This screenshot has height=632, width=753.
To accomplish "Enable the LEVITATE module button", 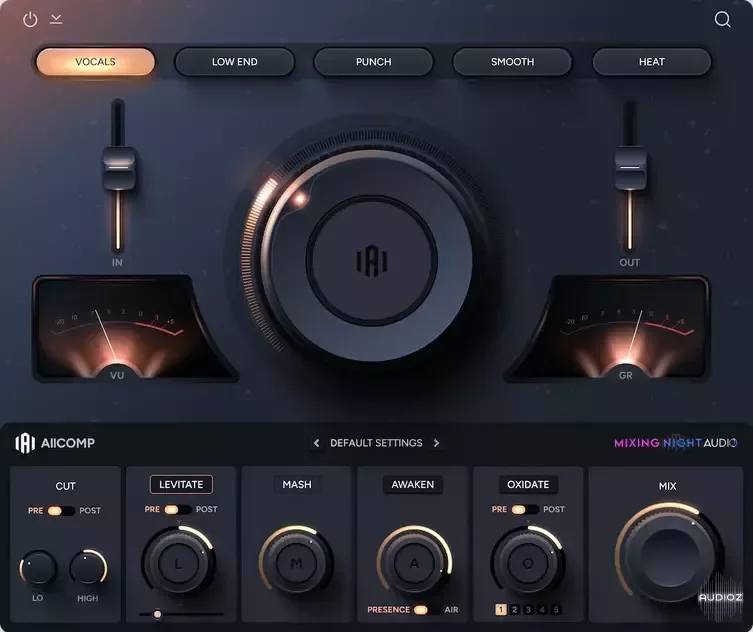I will pos(181,485).
